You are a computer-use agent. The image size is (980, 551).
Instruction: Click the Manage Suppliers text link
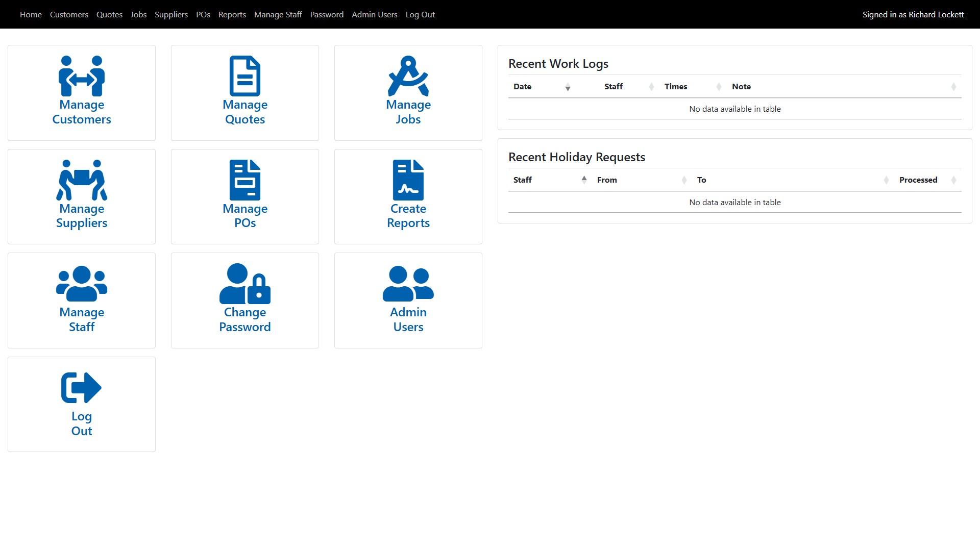point(82,216)
